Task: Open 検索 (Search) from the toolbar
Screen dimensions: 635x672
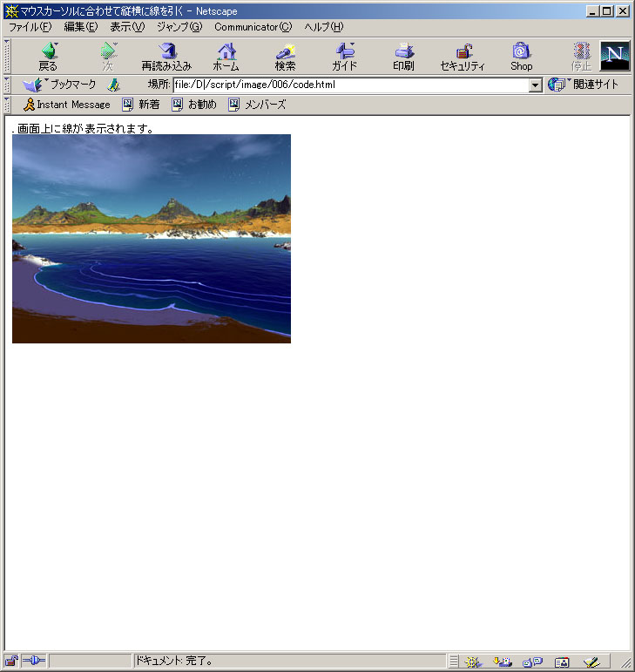Action: tap(285, 57)
